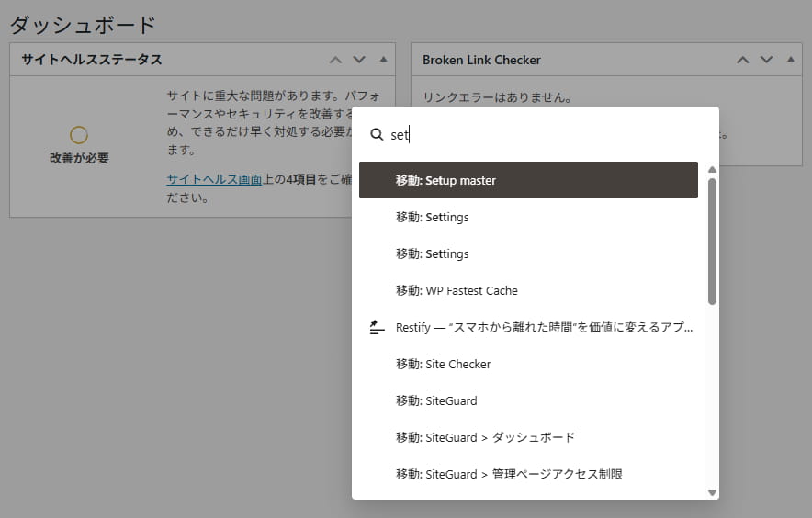Click the yellow site health status circle
This screenshot has height=518, width=812.
[x=79, y=135]
